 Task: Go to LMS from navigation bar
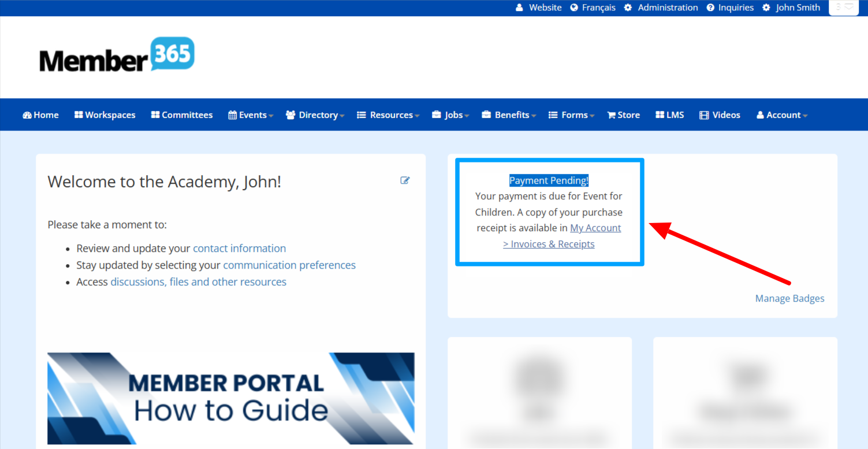coord(669,115)
